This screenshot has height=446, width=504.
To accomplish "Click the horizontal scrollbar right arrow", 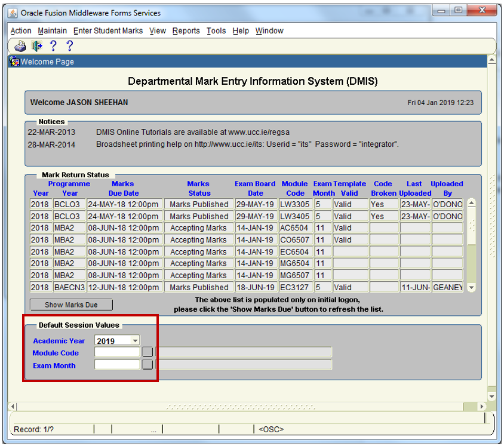I will point(483,407).
